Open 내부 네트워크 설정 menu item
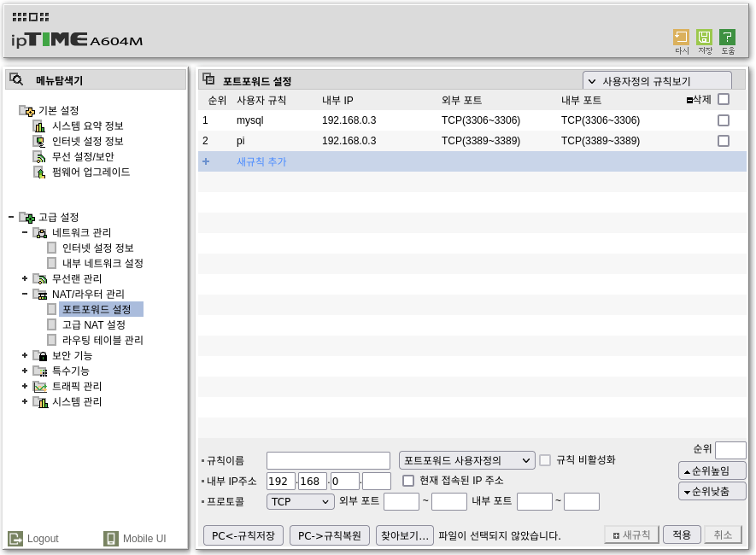The height and width of the screenshot is (555, 756). pos(103,264)
